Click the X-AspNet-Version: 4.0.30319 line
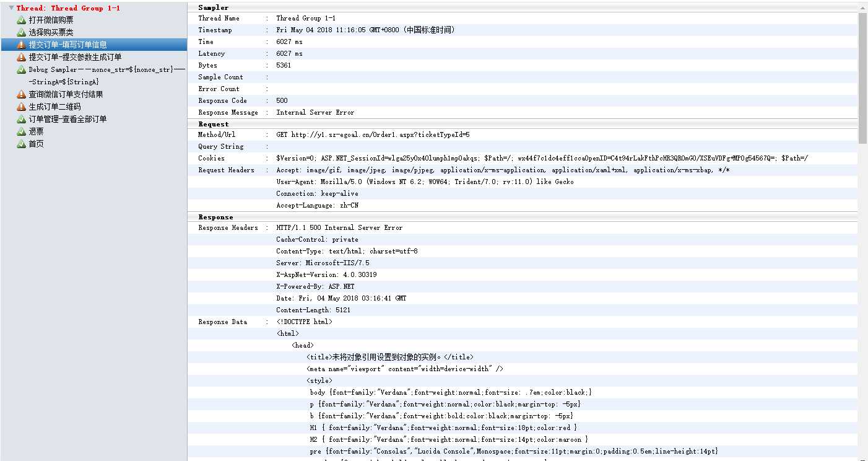Viewport: 868px width, 461px height. (x=326, y=274)
